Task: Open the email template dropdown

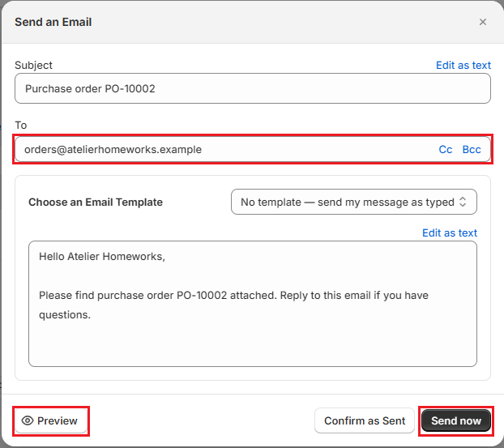Action: (354, 202)
